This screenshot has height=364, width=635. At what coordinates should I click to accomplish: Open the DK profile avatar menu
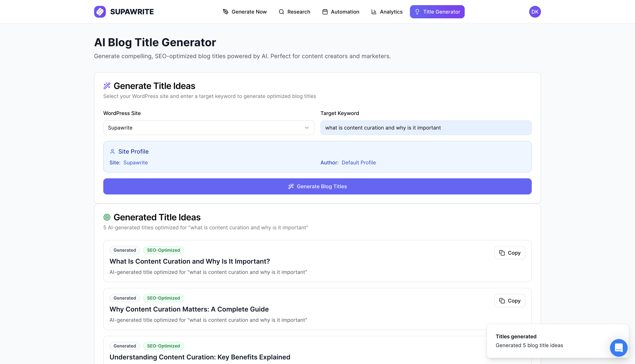tap(535, 12)
